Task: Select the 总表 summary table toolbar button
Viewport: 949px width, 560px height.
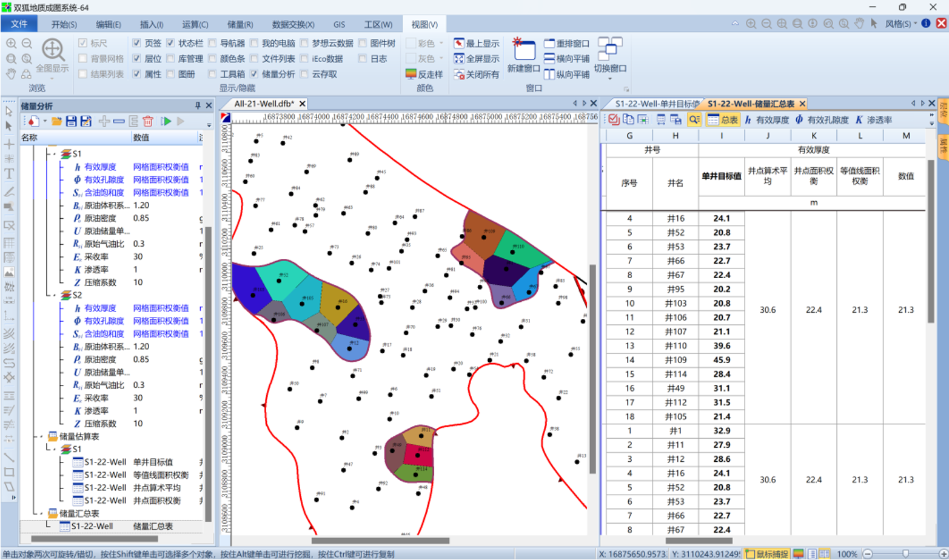Action: pyautogui.click(x=723, y=120)
